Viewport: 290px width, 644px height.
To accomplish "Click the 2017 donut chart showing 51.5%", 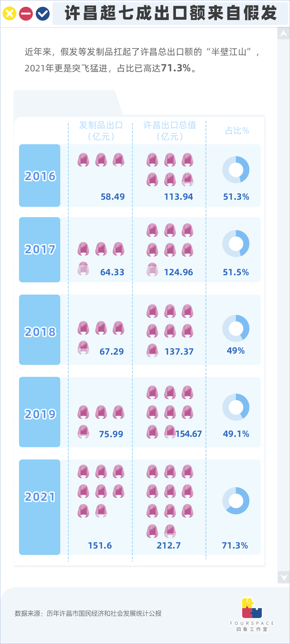I will [x=236, y=244].
